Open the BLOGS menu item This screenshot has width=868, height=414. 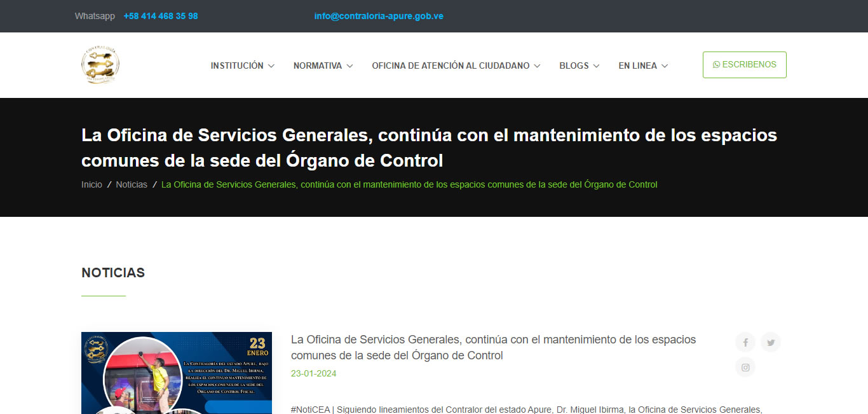click(x=574, y=66)
